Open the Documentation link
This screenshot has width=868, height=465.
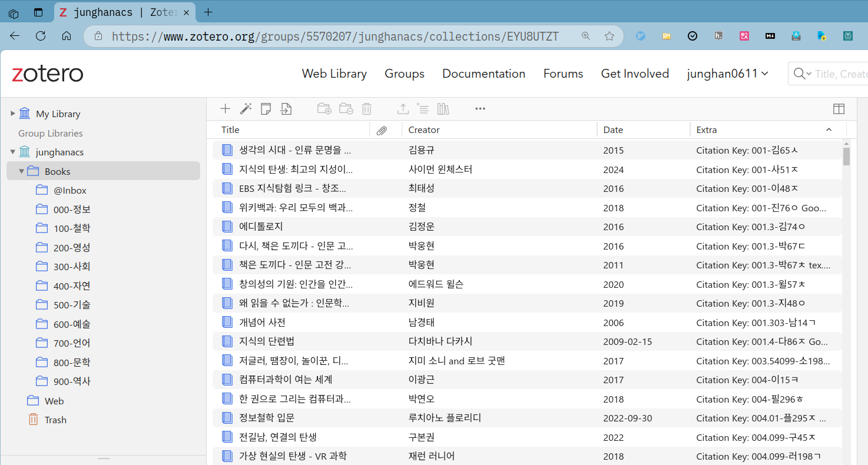[x=483, y=74]
